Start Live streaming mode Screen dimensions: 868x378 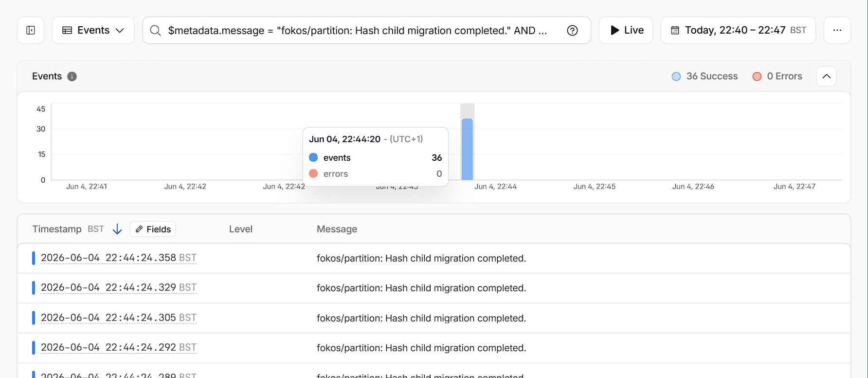coord(626,30)
